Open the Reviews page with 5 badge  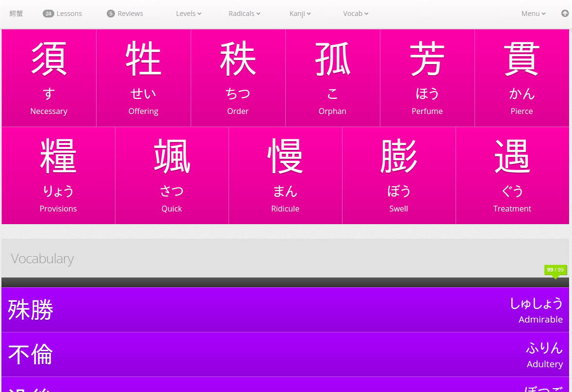[125, 14]
